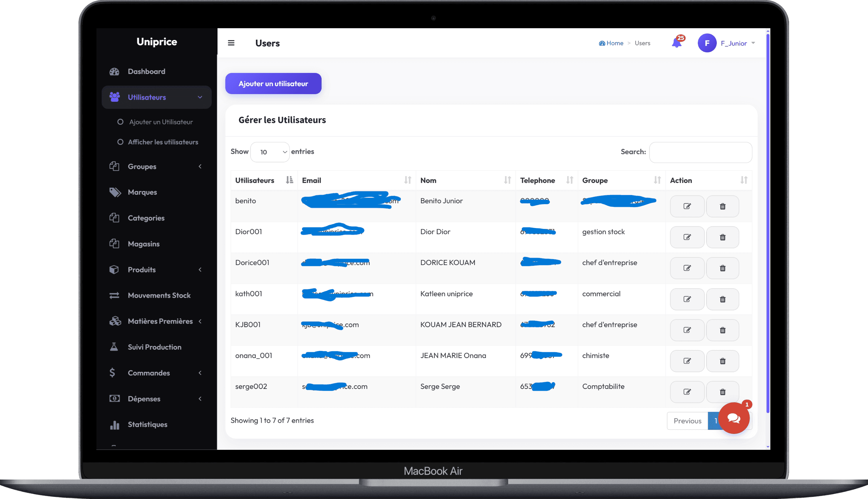Image resolution: width=868 pixels, height=499 pixels.
Task: Sort by Utilisateurs column
Action: pyautogui.click(x=264, y=180)
